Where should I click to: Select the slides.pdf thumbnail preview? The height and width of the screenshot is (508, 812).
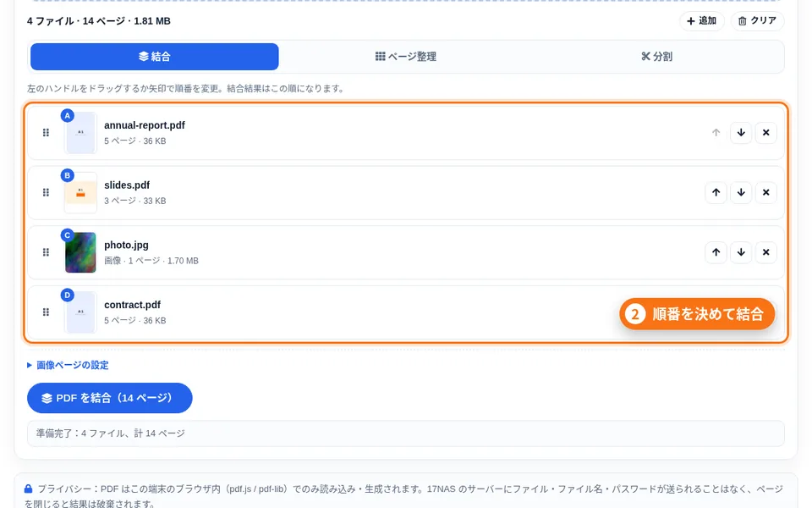pyautogui.click(x=80, y=193)
